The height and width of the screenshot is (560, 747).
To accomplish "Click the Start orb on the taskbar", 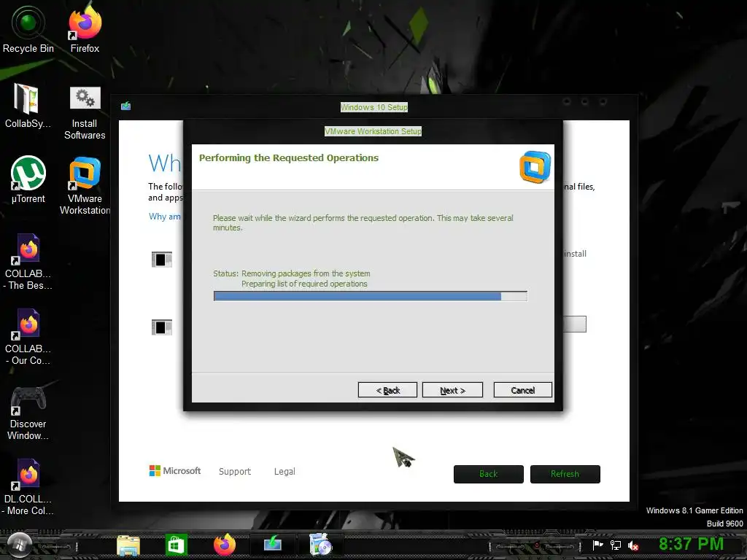I will [x=19, y=544].
